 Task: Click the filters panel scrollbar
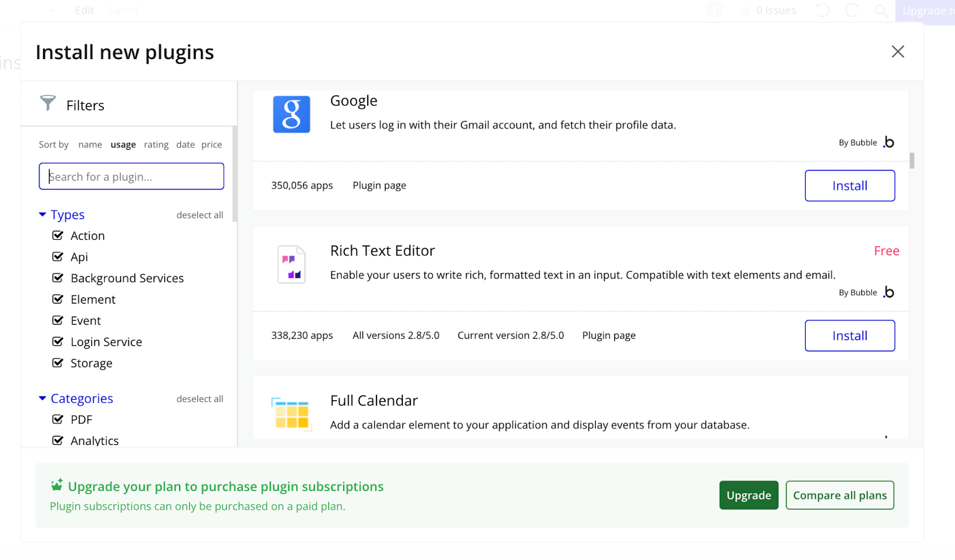[x=235, y=174]
